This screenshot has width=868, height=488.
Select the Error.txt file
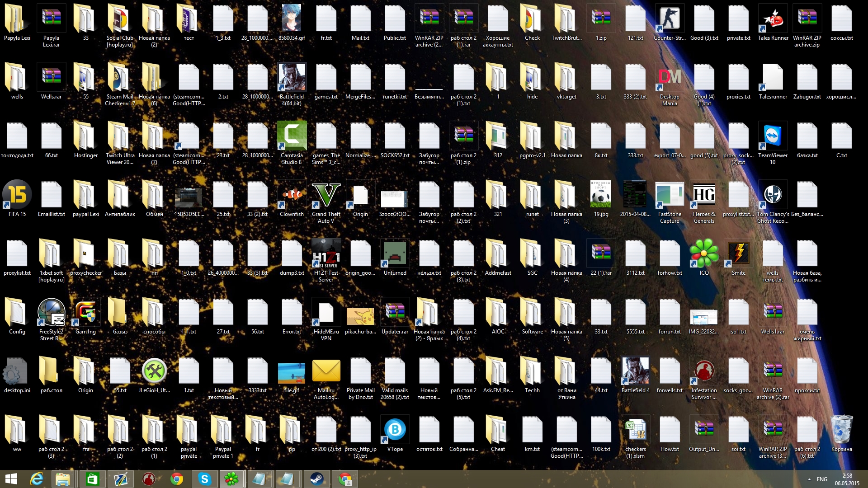[292, 312]
